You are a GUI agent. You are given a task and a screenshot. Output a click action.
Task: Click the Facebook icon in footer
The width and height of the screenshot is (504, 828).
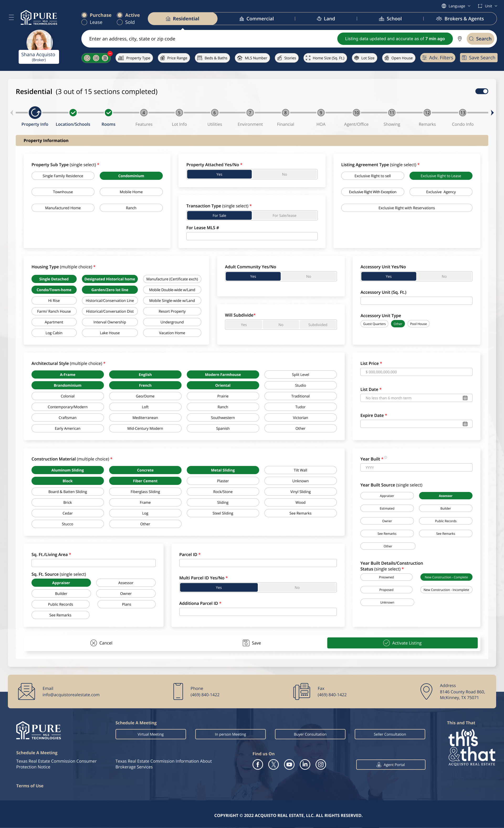pyautogui.click(x=258, y=764)
